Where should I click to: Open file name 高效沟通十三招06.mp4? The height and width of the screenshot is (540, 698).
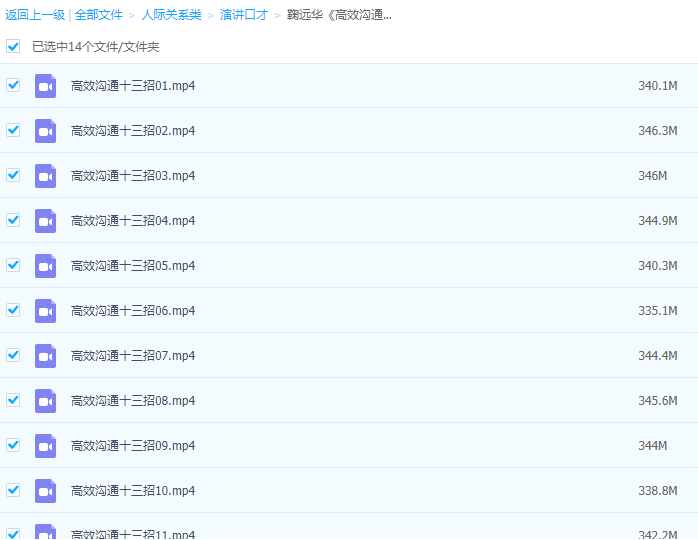pyautogui.click(x=133, y=311)
